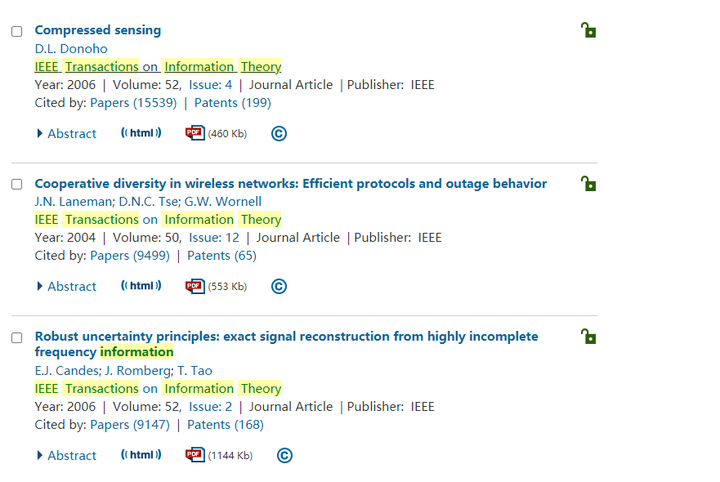Select checkbox for Cooperative diversity paper
720x482 pixels.
coord(17,184)
